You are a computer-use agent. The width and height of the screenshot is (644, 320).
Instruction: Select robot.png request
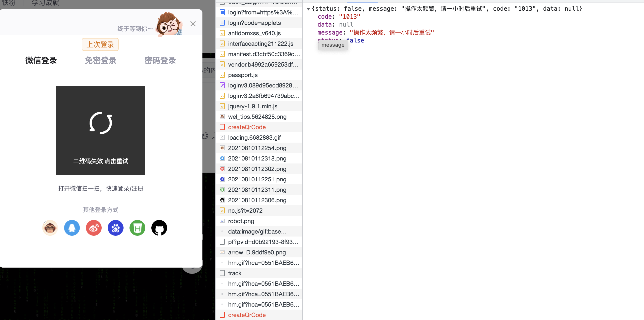(x=259, y=221)
